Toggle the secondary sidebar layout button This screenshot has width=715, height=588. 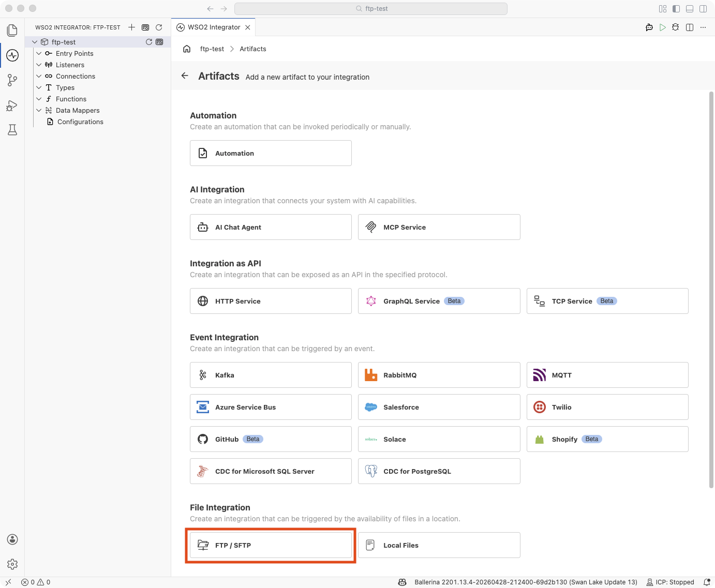click(x=703, y=9)
